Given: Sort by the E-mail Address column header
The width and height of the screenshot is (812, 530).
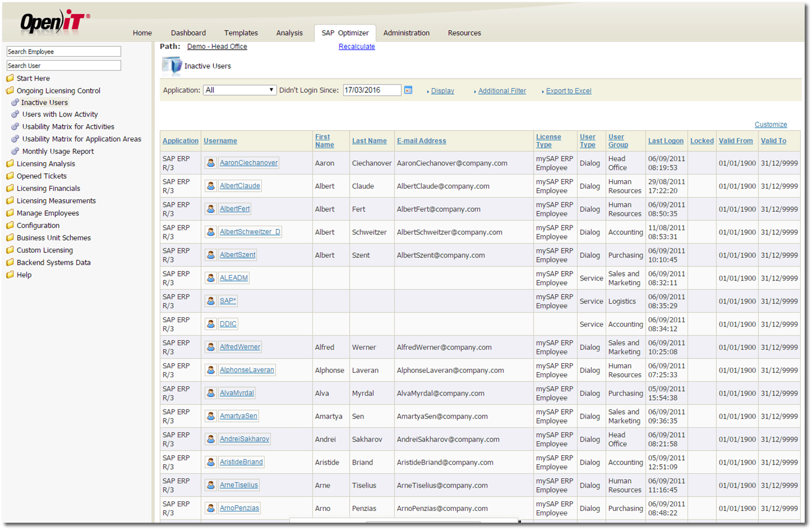Looking at the screenshot, I should pyautogui.click(x=421, y=141).
